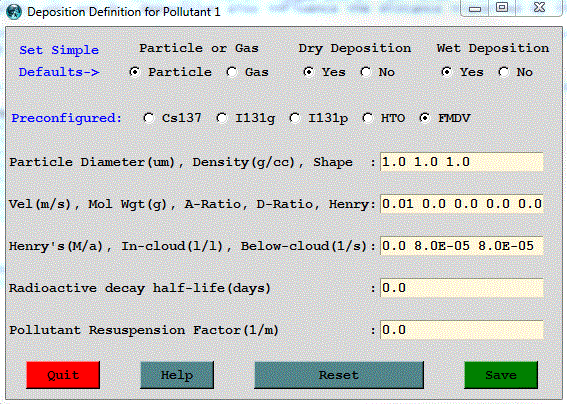Open the Help button
The image size is (567, 404).
coord(177,375)
